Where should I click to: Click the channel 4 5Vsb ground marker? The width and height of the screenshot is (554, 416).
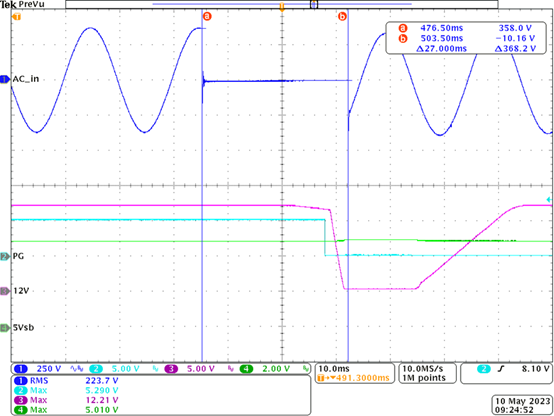(5, 328)
